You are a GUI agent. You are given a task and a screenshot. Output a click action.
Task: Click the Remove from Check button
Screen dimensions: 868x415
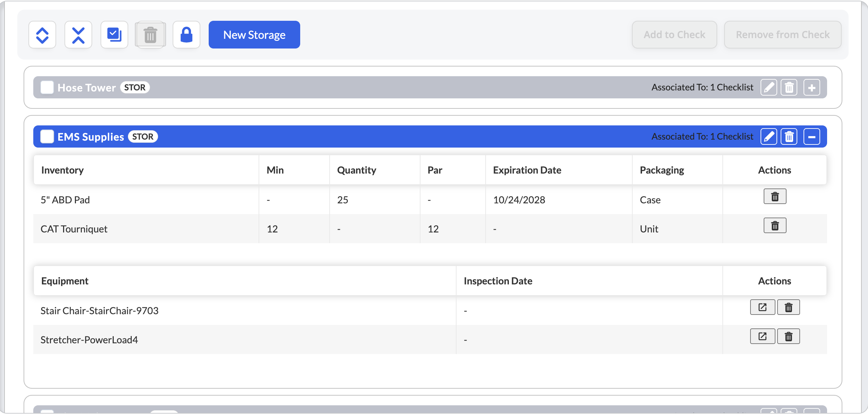[782, 35]
